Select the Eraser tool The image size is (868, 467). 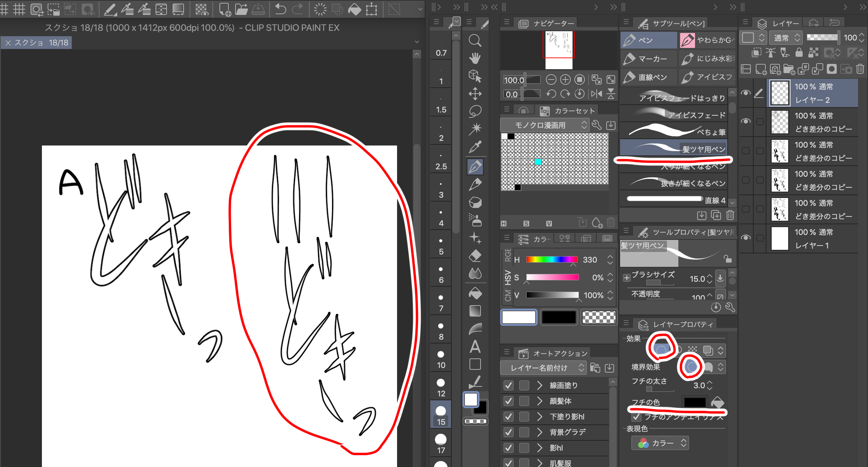[475, 256]
